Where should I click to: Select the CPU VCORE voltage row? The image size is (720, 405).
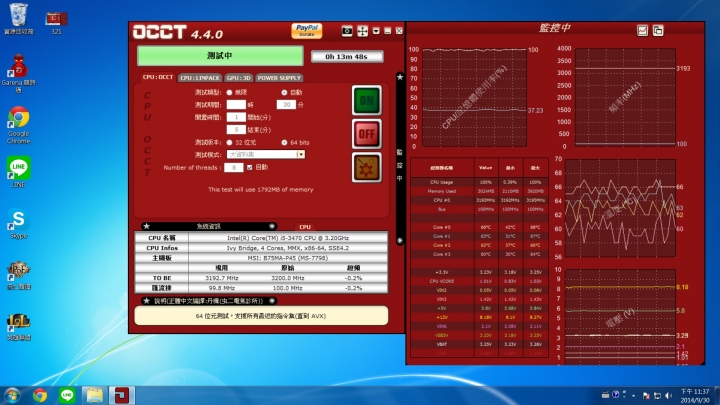[479, 281]
